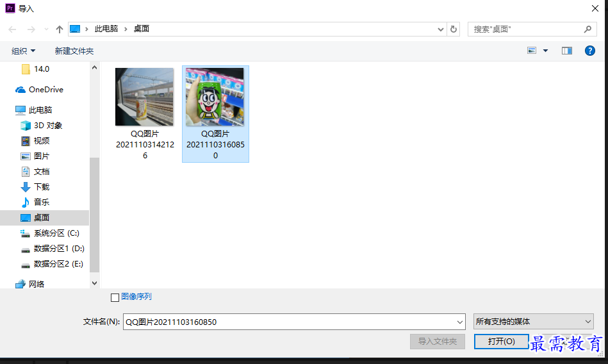Click the Forward navigation arrow
Viewport: 608px width, 364px height.
pos(31,29)
